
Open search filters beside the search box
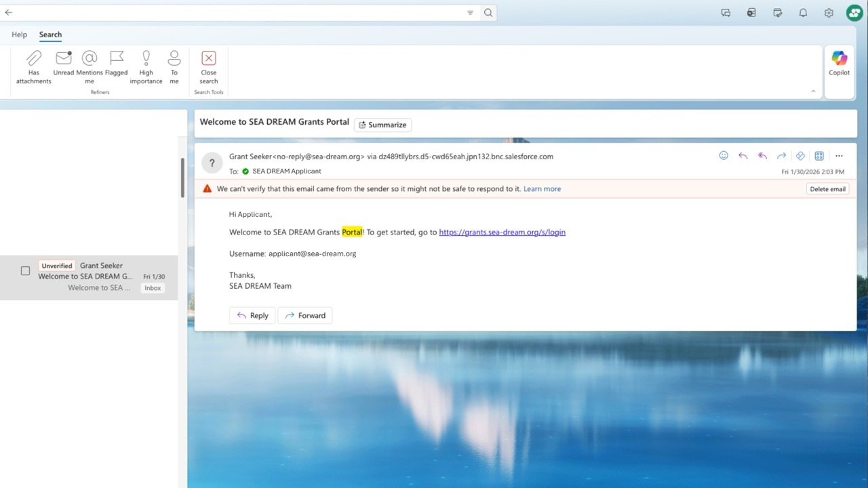click(x=470, y=12)
